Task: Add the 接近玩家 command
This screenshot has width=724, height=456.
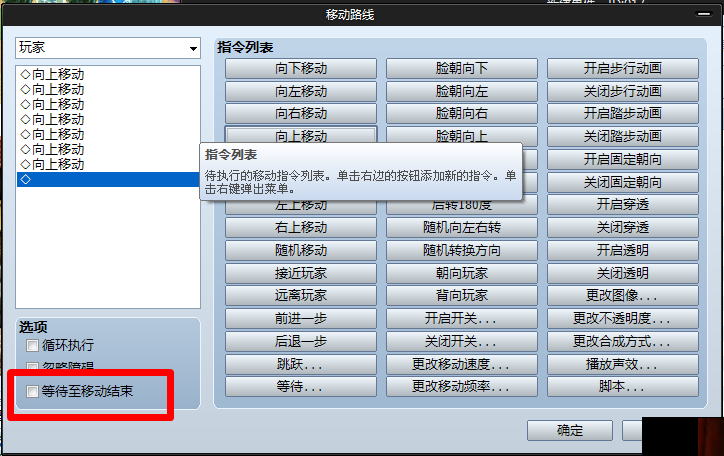Action: pyautogui.click(x=301, y=273)
